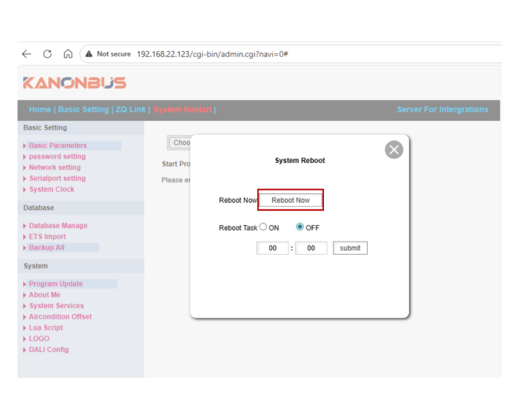This screenshot has height=420, width=519.
Task: Click the browser address bar URL
Action: [212, 54]
